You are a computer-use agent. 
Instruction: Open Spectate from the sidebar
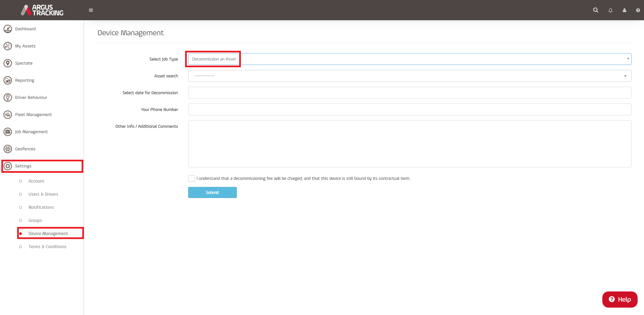tap(24, 63)
